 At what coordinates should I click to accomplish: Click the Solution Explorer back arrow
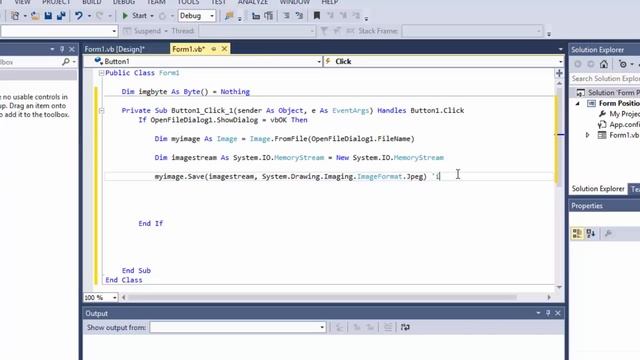coord(578,64)
